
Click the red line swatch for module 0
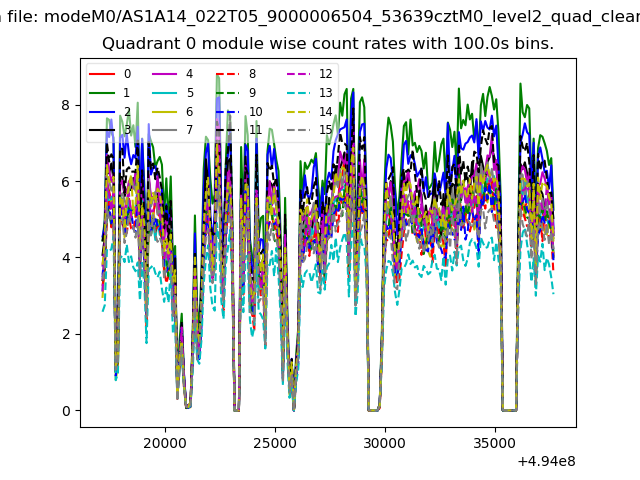[x=102, y=74]
